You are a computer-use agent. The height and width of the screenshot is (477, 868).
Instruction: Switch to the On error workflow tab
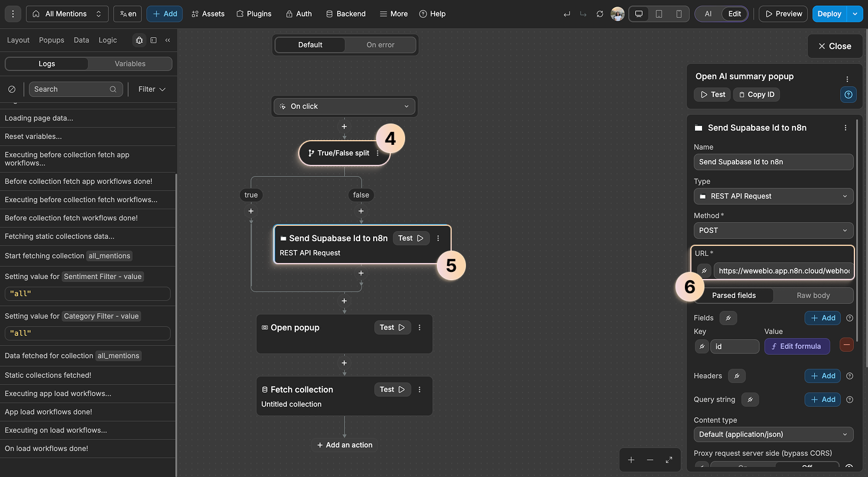(x=380, y=44)
